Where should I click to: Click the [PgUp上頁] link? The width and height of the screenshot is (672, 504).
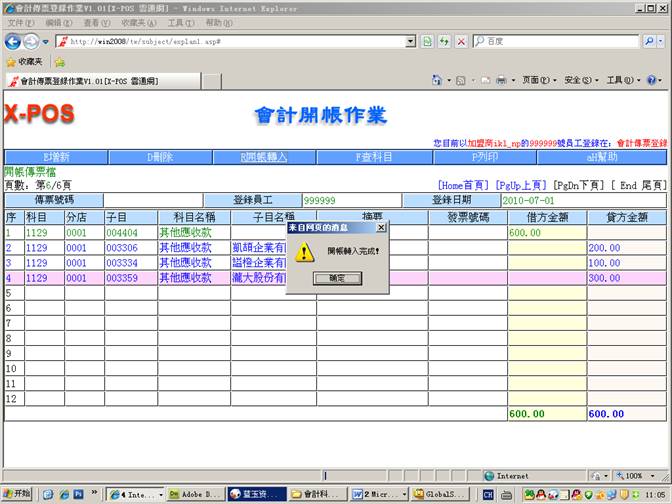pyautogui.click(x=520, y=185)
